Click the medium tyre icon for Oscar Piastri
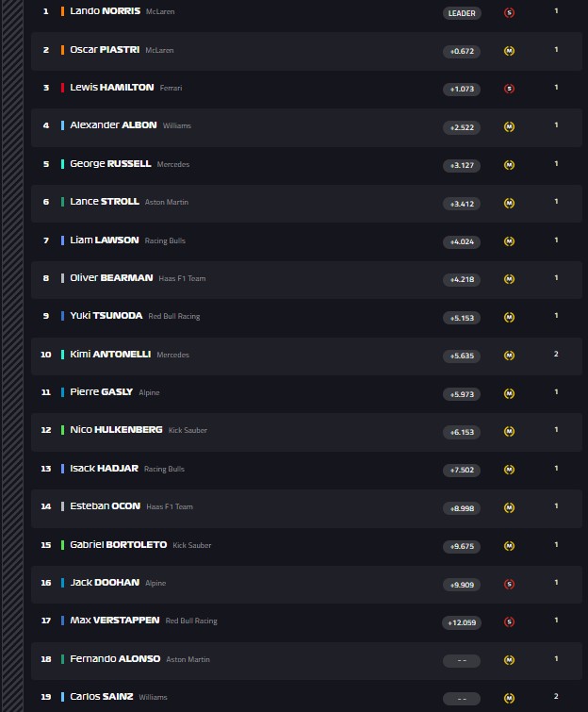 pyautogui.click(x=509, y=51)
